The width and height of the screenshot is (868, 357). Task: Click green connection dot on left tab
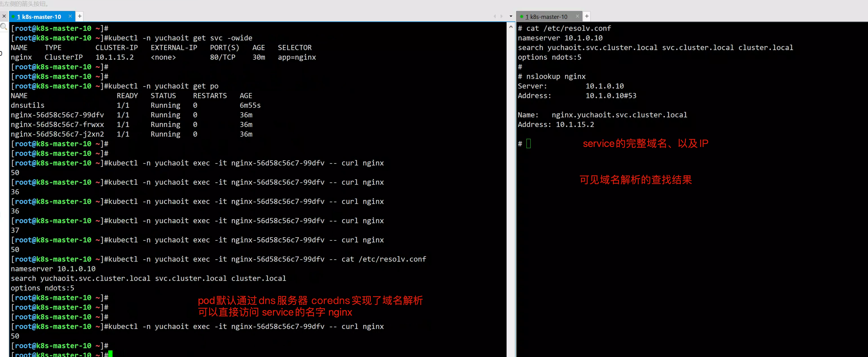pyautogui.click(x=13, y=16)
